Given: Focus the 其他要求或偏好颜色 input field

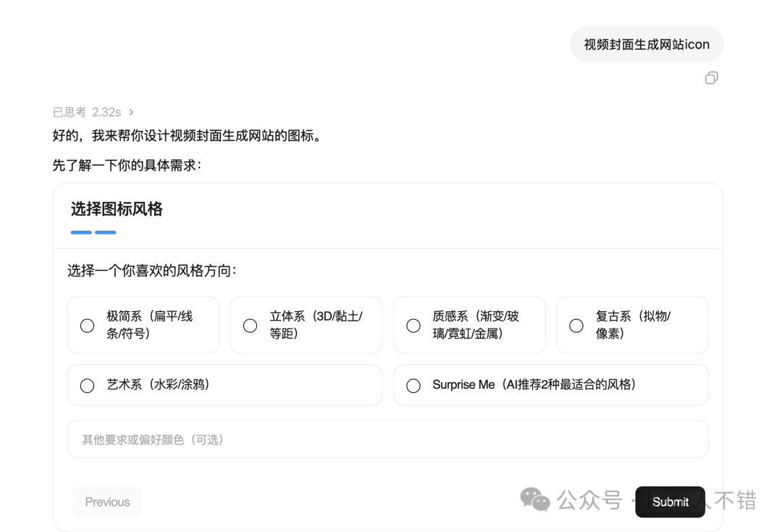Looking at the screenshot, I should (387, 439).
